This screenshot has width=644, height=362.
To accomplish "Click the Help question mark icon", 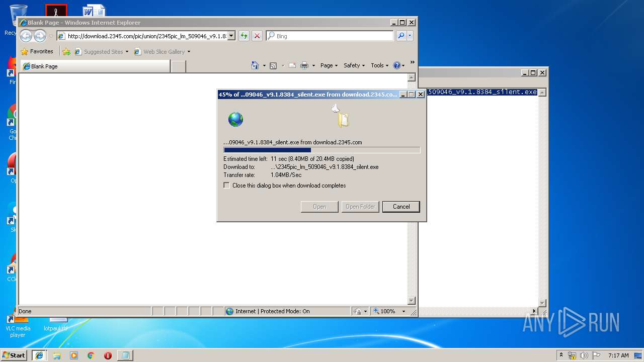I will pyautogui.click(x=396, y=65).
